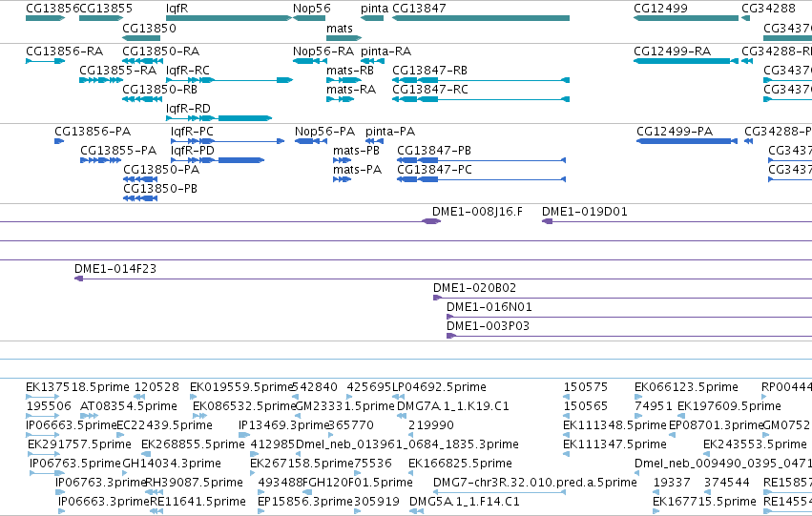Select protein CG12499-PA
This screenshot has height=516, width=812.
coord(687,141)
